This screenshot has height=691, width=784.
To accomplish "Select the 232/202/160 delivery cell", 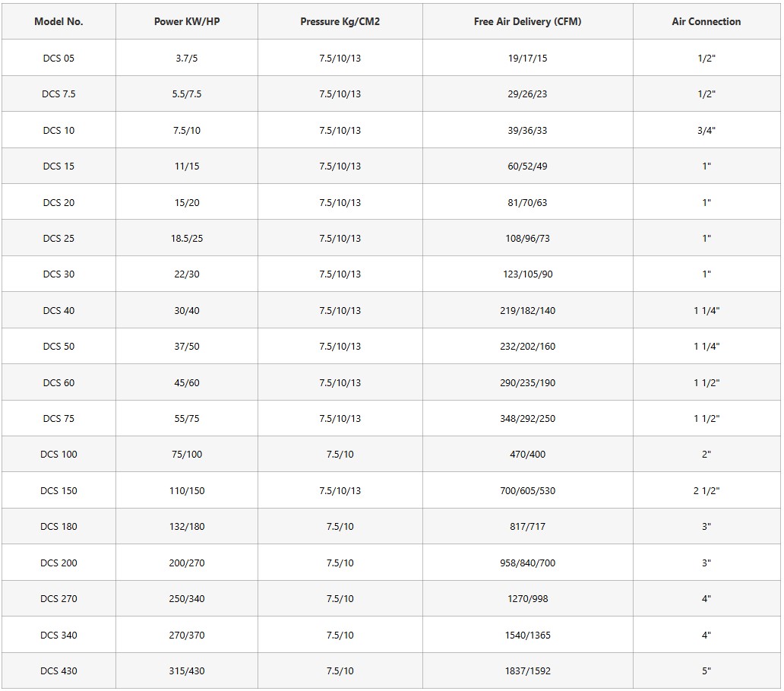I will click(527, 346).
